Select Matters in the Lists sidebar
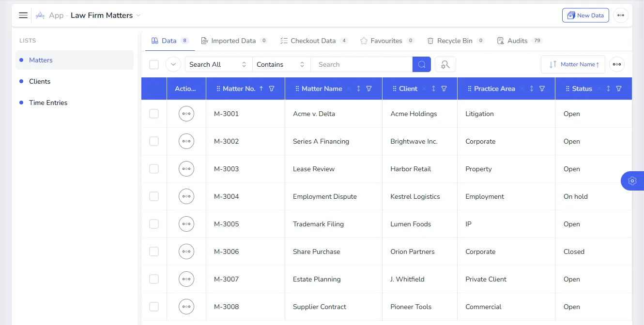644x325 pixels. click(x=75, y=60)
